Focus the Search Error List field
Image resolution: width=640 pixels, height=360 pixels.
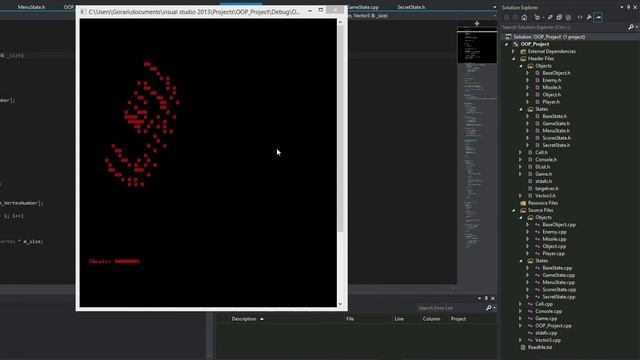pos(451,308)
